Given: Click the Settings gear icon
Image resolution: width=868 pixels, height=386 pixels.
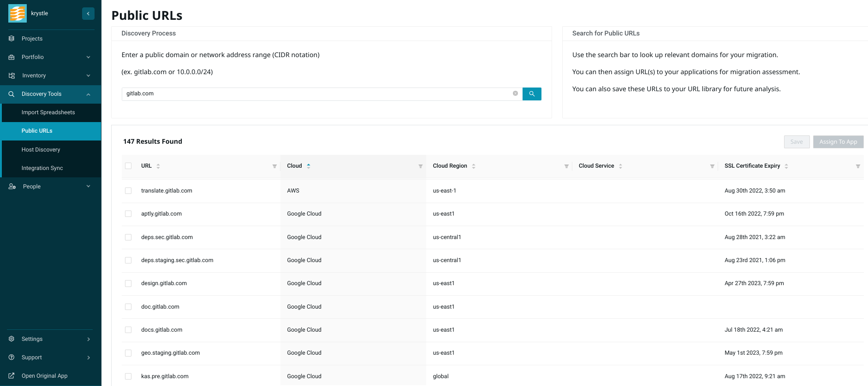Looking at the screenshot, I should [12, 339].
